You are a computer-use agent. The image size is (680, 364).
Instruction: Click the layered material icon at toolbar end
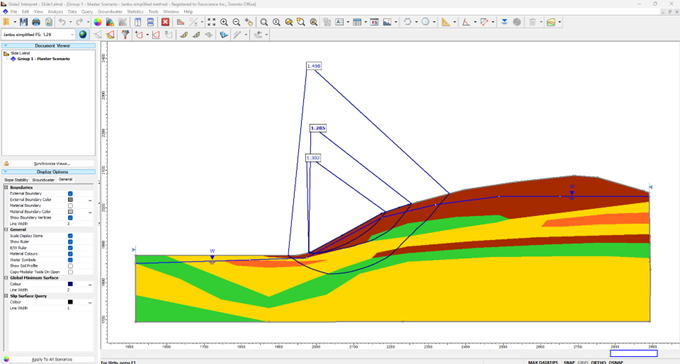tap(551, 22)
